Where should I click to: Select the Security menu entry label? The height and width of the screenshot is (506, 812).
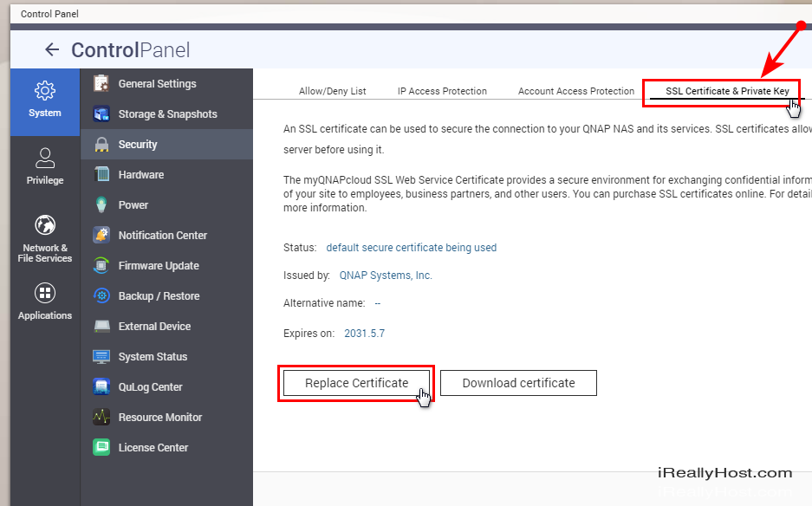coord(138,145)
